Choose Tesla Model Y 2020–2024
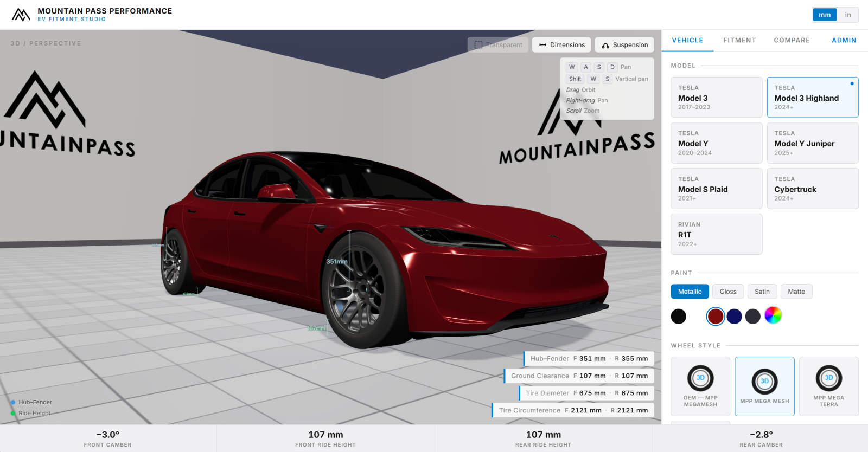 coord(717,143)
